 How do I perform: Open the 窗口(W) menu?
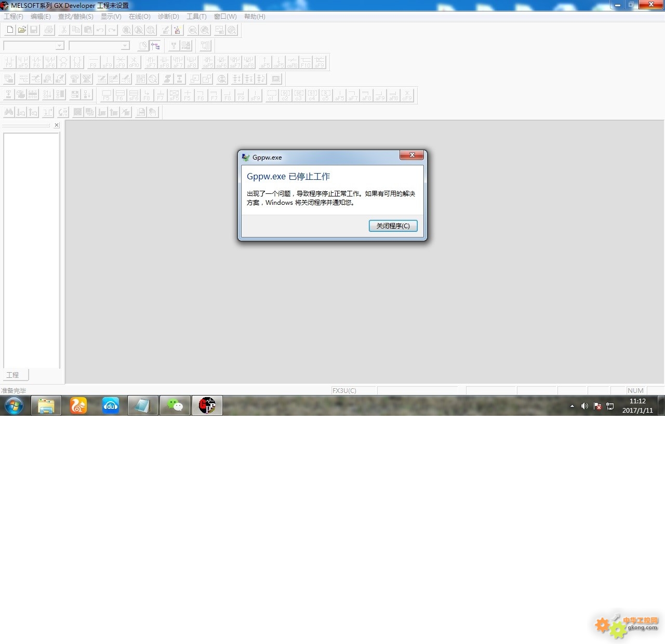tap(225, 17)
